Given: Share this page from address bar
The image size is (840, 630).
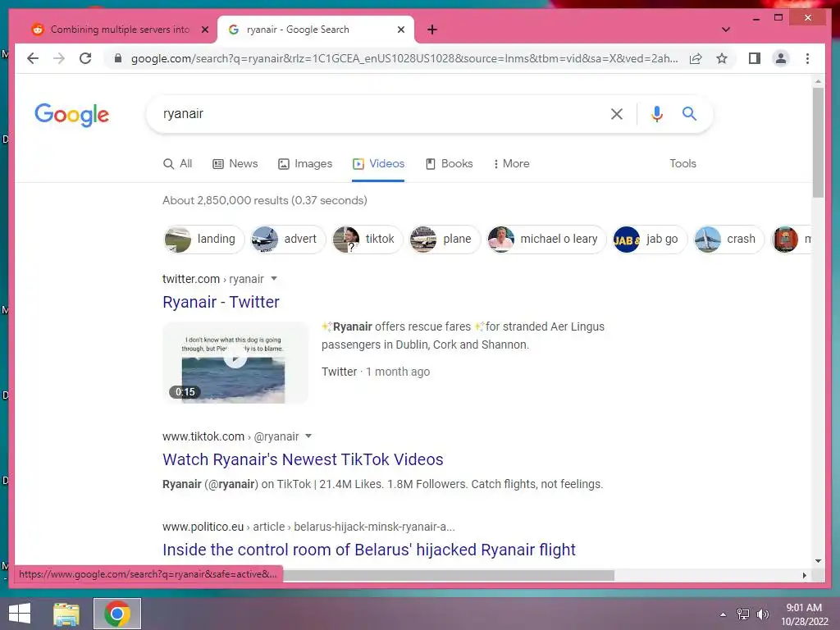Looking at the screenshot, I should point(696,58).
